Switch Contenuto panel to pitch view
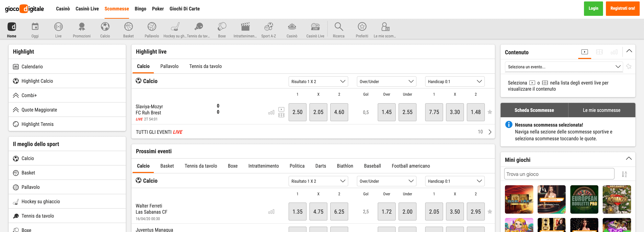The image size is (644, 232). pos(599,52)
